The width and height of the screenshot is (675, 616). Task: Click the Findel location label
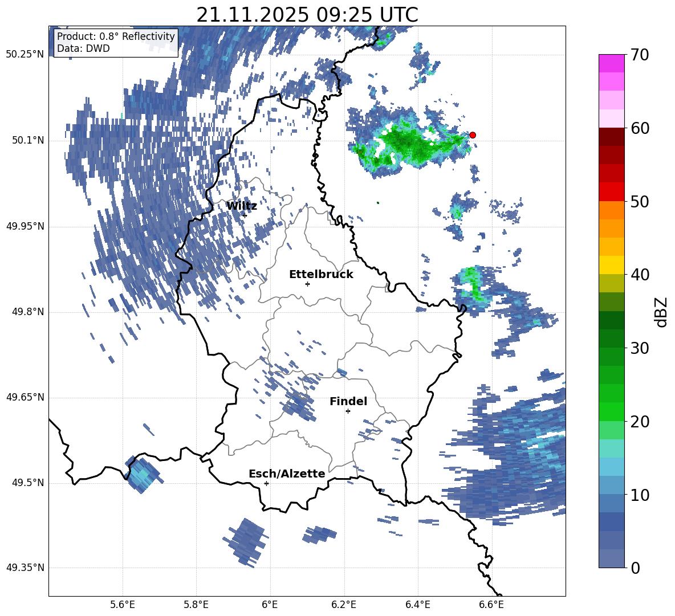click(348, 401)
